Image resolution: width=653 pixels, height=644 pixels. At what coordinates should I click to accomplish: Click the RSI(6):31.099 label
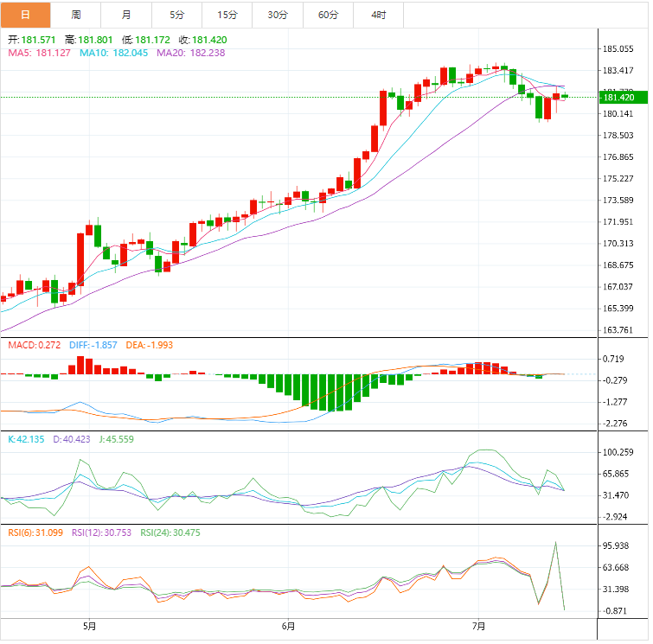[x=35, y=532]
